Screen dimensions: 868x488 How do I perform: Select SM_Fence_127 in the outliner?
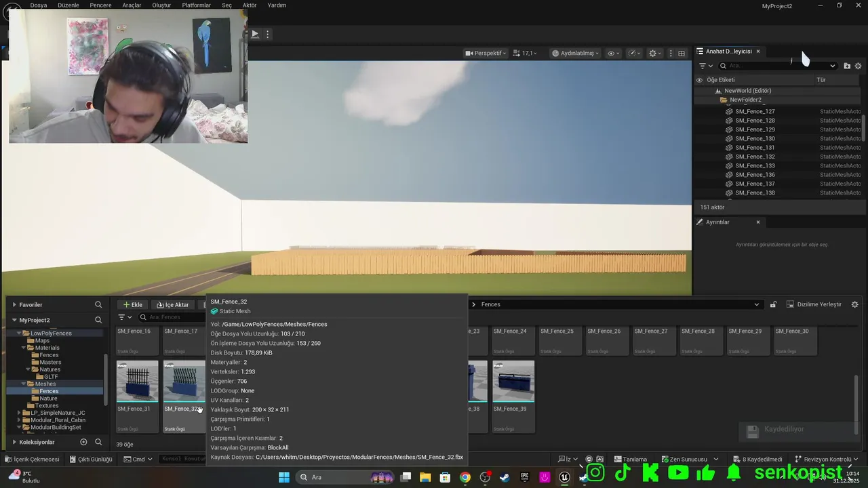point(755,111)
